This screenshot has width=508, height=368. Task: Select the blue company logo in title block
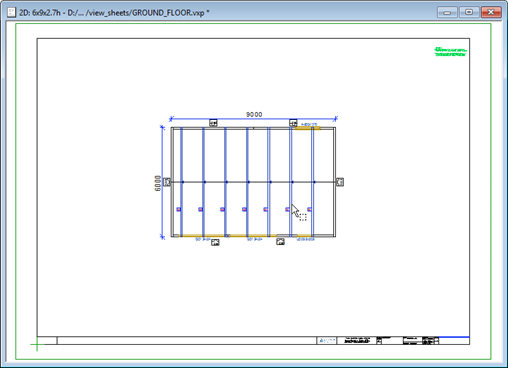(x=326, y=340)
